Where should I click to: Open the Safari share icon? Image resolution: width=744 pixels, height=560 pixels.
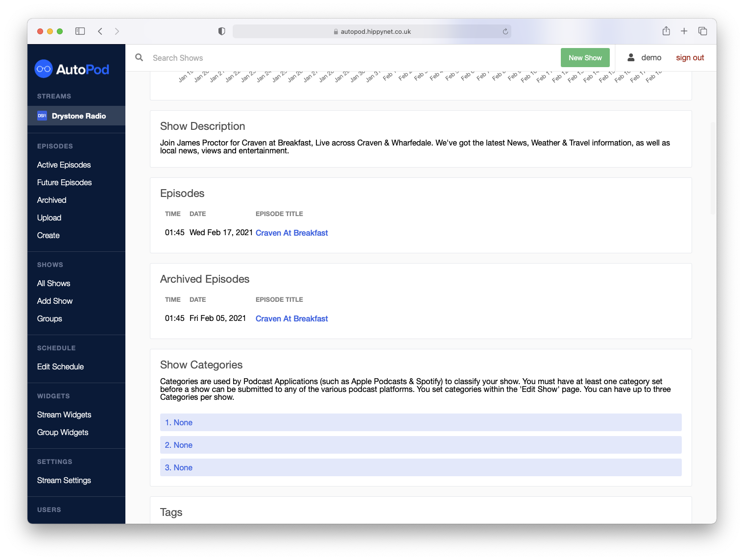point(666,31)
